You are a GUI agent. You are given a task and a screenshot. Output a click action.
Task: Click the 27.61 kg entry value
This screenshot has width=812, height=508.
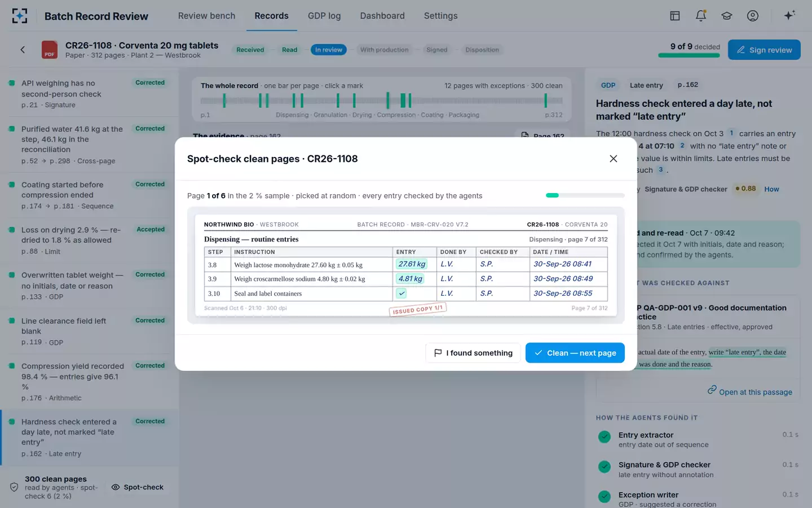tap(412, 264)
